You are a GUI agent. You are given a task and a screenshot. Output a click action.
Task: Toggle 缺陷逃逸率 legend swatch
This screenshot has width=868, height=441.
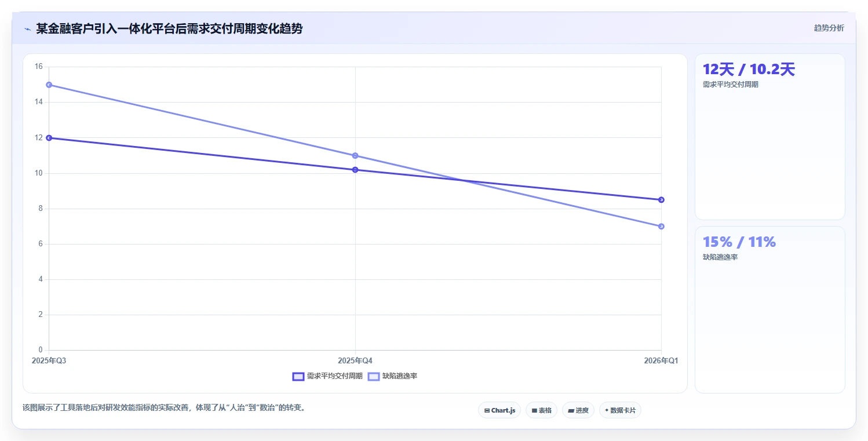pyautogui.click(x=374, y=376)
